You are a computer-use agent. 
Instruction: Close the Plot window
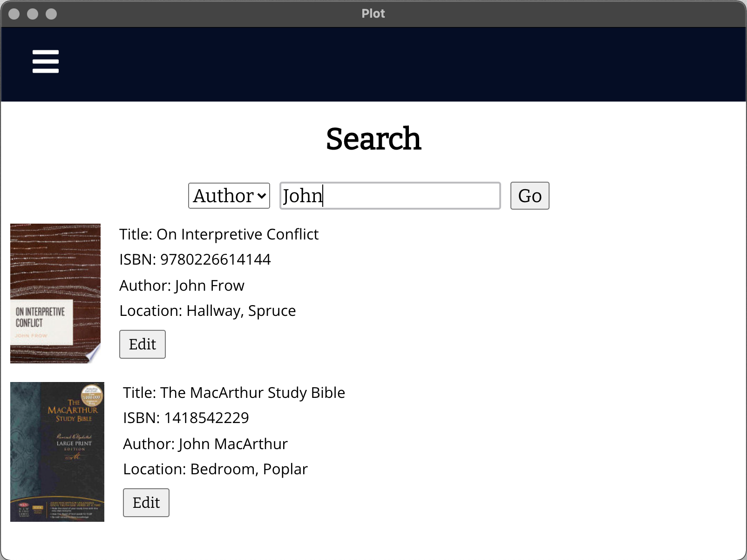point(14,14)
